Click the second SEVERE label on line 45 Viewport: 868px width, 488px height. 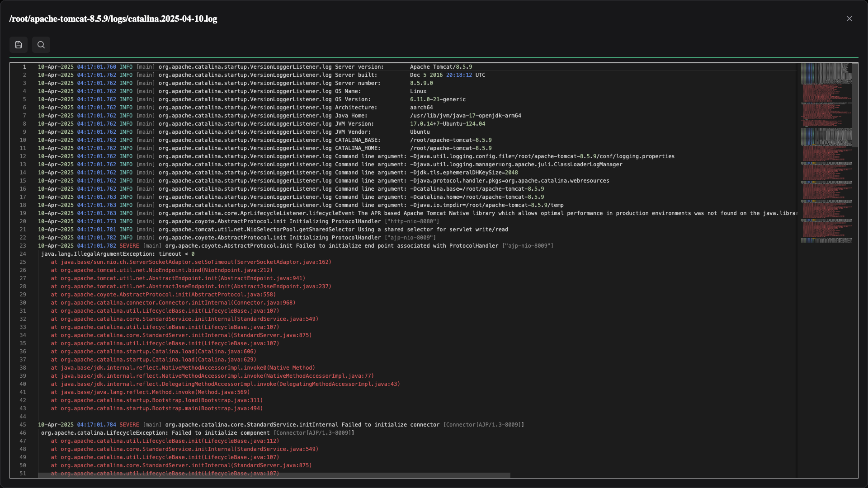click(129, 425)
